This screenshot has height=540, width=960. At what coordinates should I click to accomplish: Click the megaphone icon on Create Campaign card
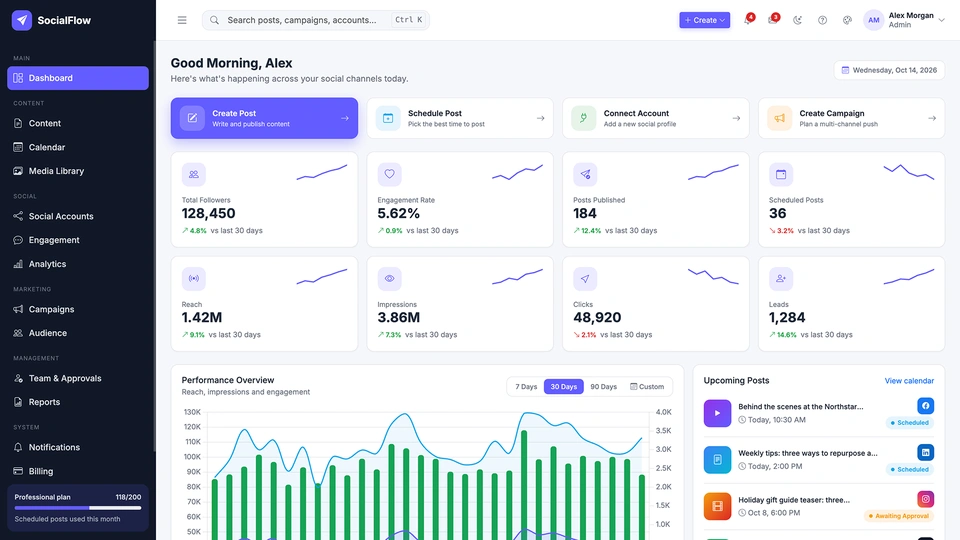click(779, 118)
